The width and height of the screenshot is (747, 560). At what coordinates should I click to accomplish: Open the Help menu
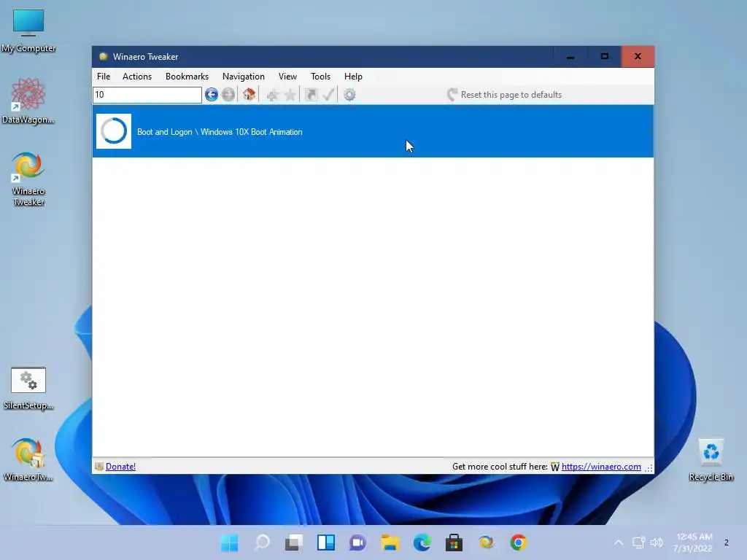(x=353, y=76)
